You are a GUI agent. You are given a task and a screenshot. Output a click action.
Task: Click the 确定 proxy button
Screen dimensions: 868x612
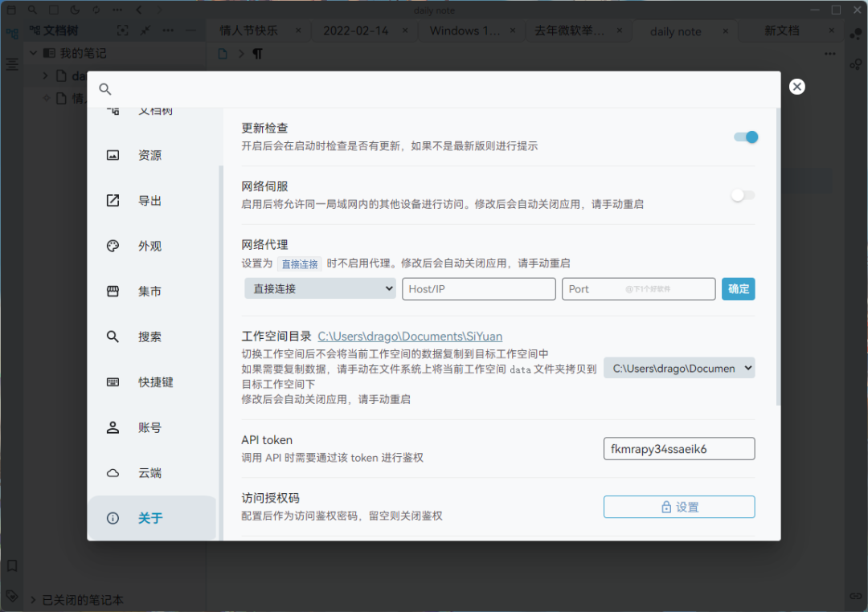tap(738, 288)
